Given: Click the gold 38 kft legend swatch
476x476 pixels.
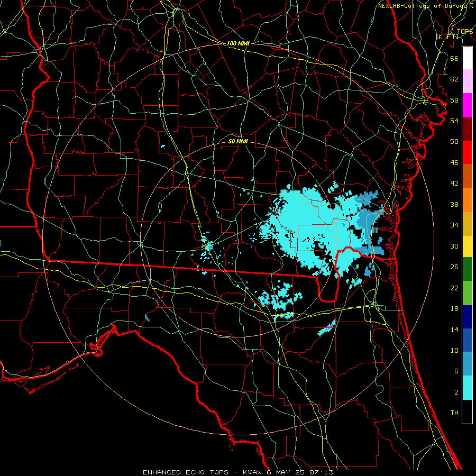Looking at the screenshot, I should [467, 224].
